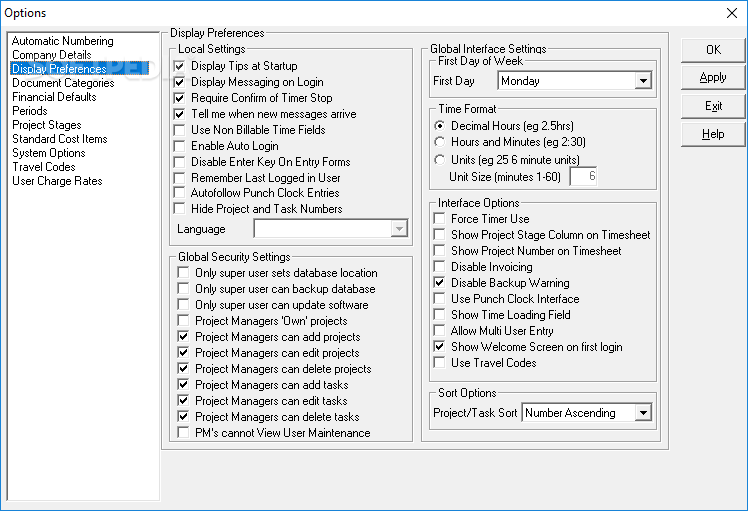Click the Exit button

click(713, 105)
